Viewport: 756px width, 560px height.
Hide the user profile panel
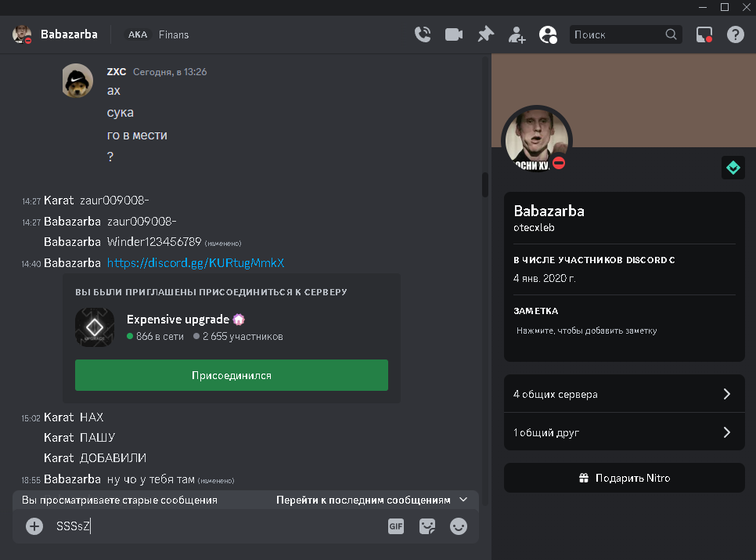548,34
